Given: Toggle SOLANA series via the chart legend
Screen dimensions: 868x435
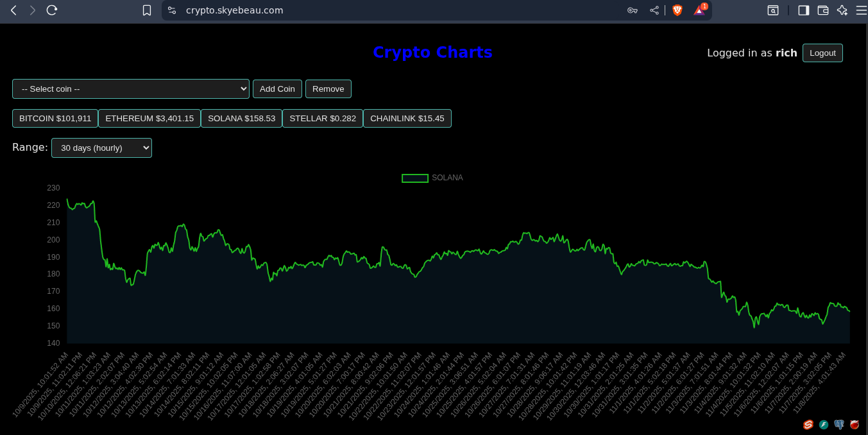Looking at the screenshot, I should (447, 178).
